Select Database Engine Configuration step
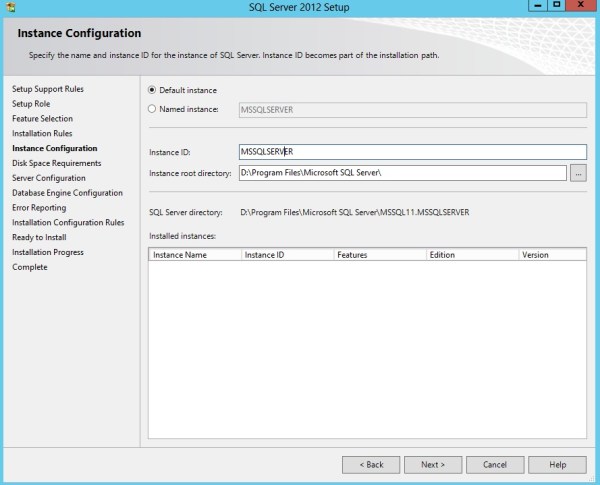The width and height of the screenshot is (600, 485). pos(67,193)
